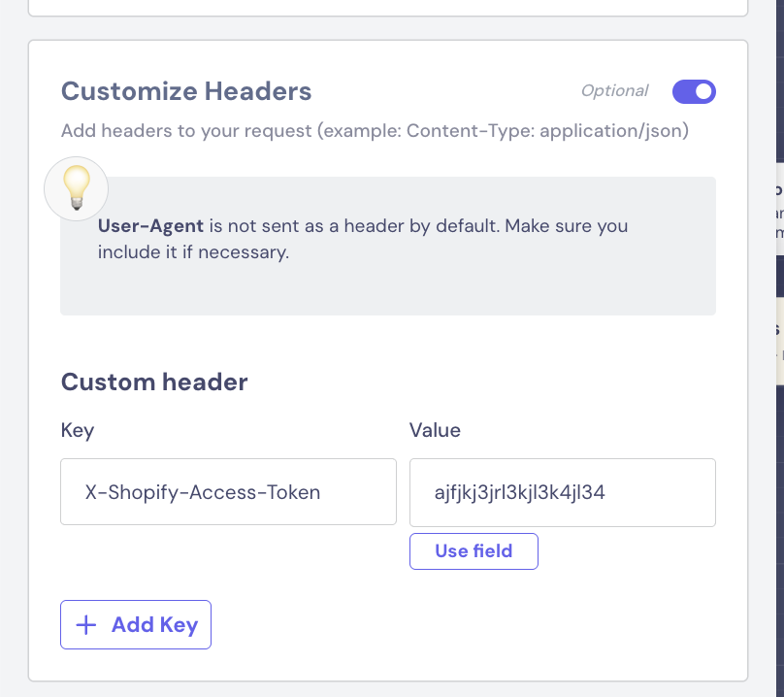
Task: Click the Optional label
Action: tap(614, 91)
